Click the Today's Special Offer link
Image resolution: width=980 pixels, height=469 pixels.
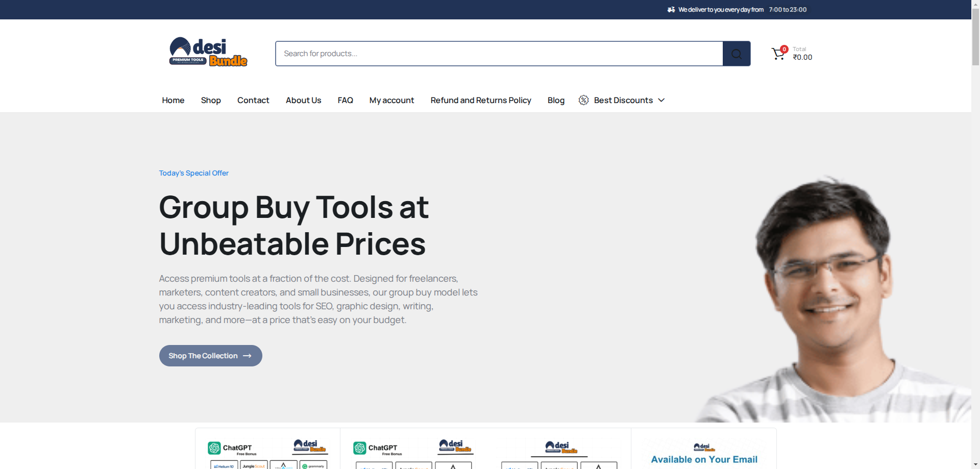point(193,173)
